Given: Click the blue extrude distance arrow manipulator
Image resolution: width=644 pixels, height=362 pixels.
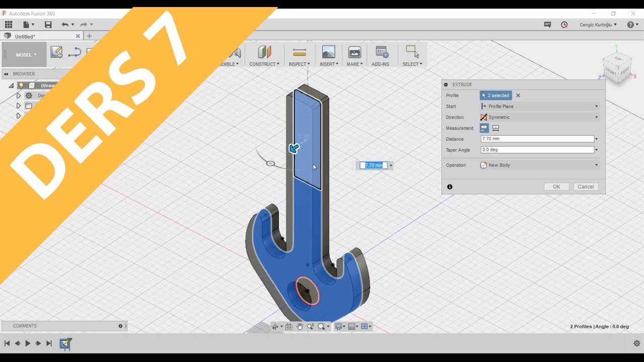Looking at the screenshot, I should 294,148.
